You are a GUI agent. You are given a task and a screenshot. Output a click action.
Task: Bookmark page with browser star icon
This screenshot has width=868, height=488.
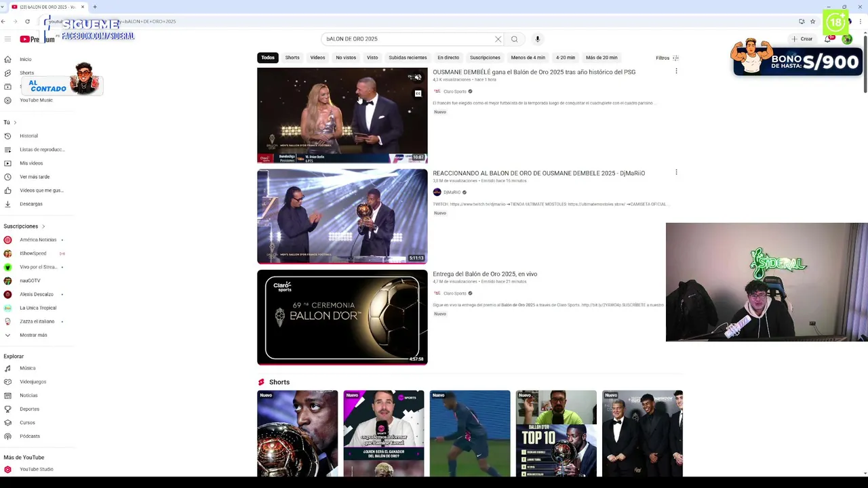point(812,22)
